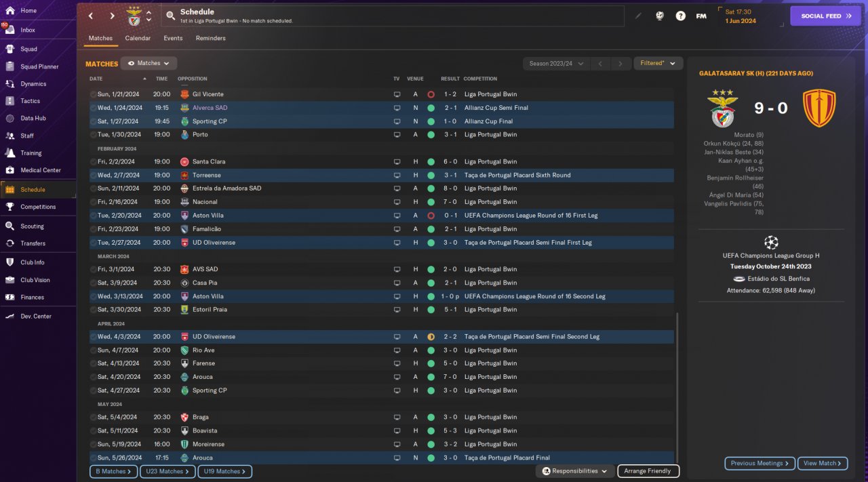Open the Responsibilities dropdown
This screenshot has height=482, width=868.
point(575,471)
